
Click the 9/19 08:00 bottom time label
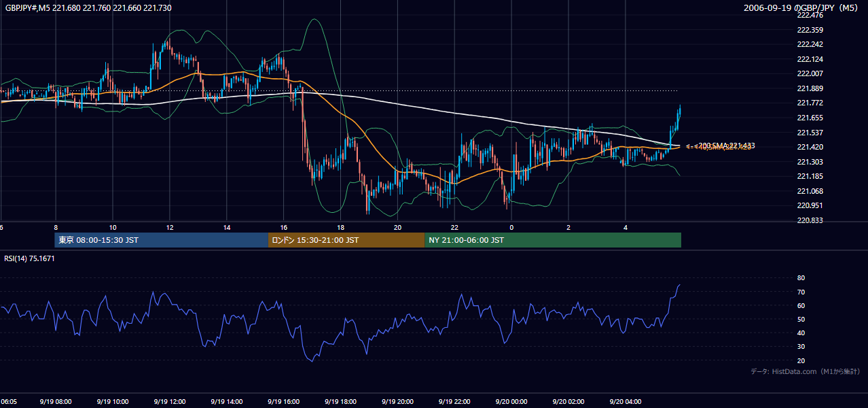point(56,402)
